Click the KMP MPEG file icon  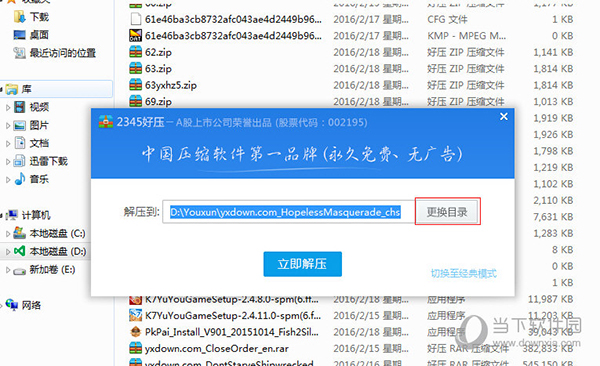135,35
